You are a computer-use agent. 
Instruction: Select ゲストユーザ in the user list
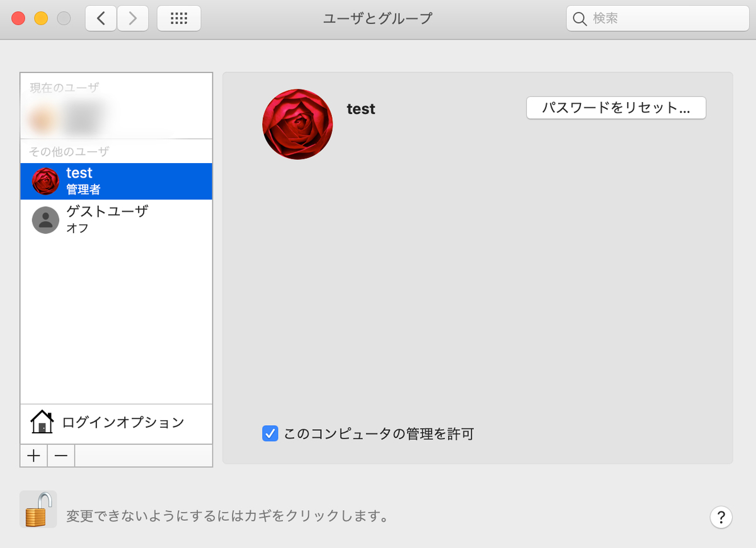click(117, 219)
